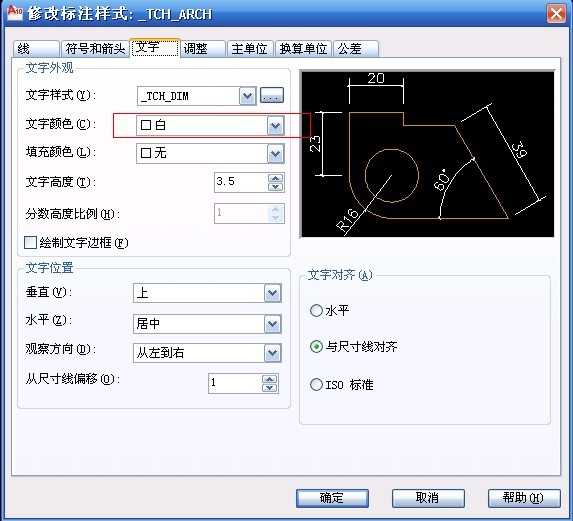573x521 pixels.
Task: Enable the 绘制文字边框 checkbox
Action: coord(30,242)
